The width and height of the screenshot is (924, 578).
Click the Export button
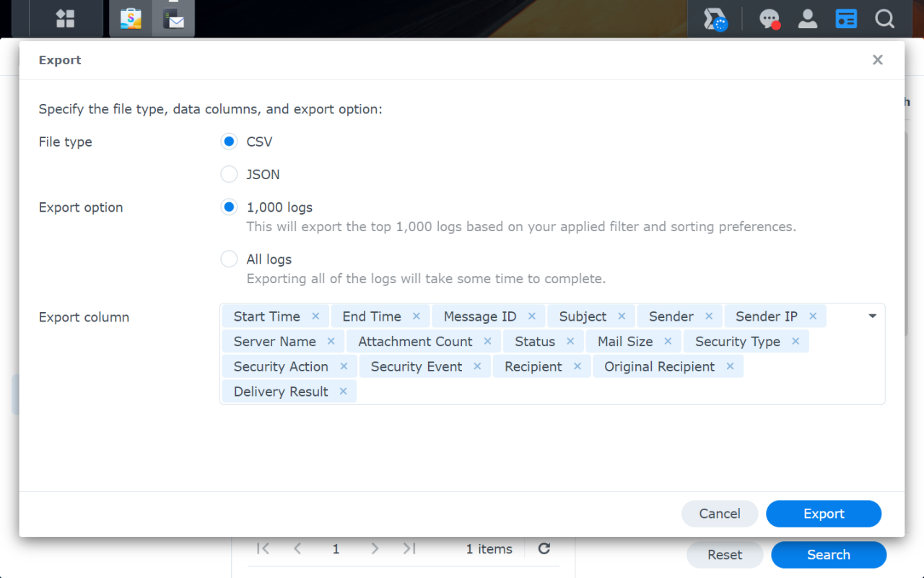823,514
